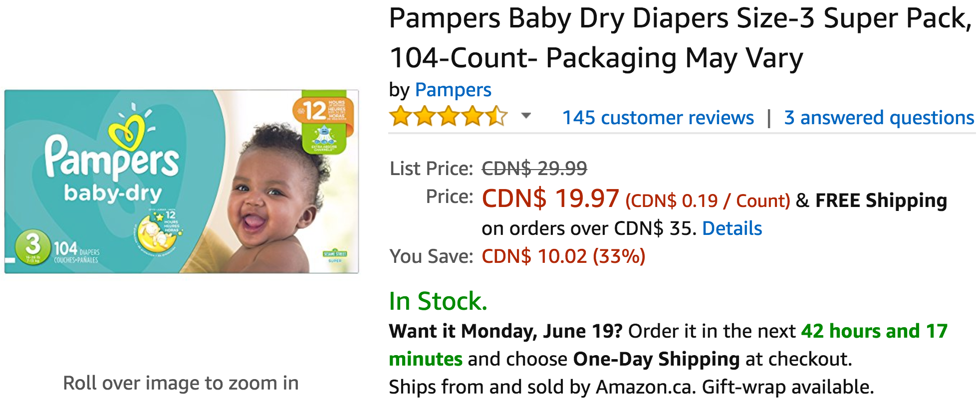The image size is (980, 405).
Task: Expand the star rating breakdown arrow
Action: point(526,116)
